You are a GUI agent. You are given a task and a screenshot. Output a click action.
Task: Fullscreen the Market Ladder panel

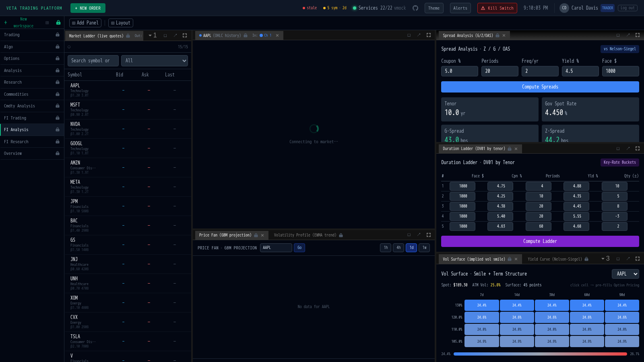[x=185, y=35]
